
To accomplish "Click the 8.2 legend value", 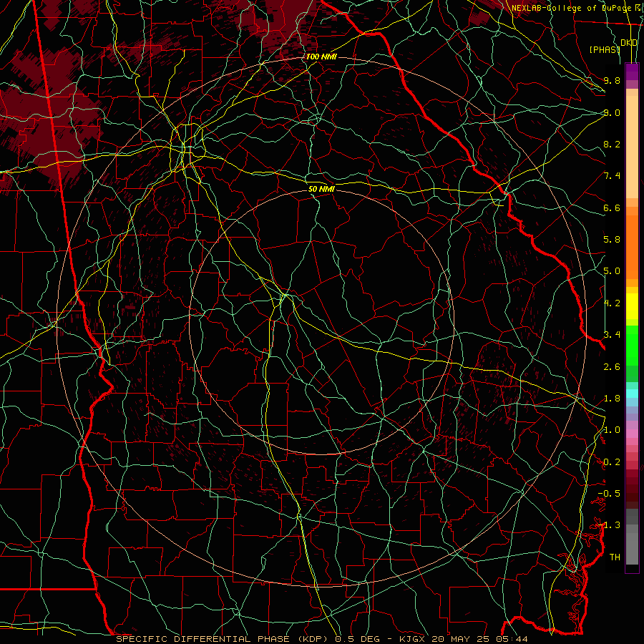I will pos(612,144).
